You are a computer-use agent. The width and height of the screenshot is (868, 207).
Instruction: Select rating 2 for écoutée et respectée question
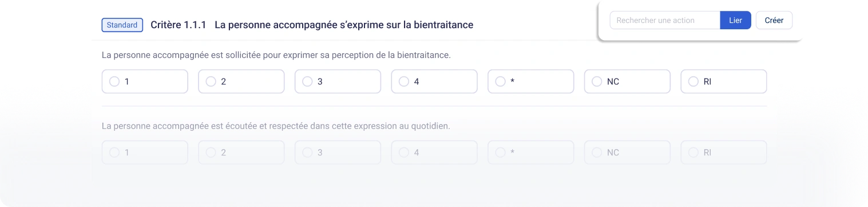tap(241, 153)
